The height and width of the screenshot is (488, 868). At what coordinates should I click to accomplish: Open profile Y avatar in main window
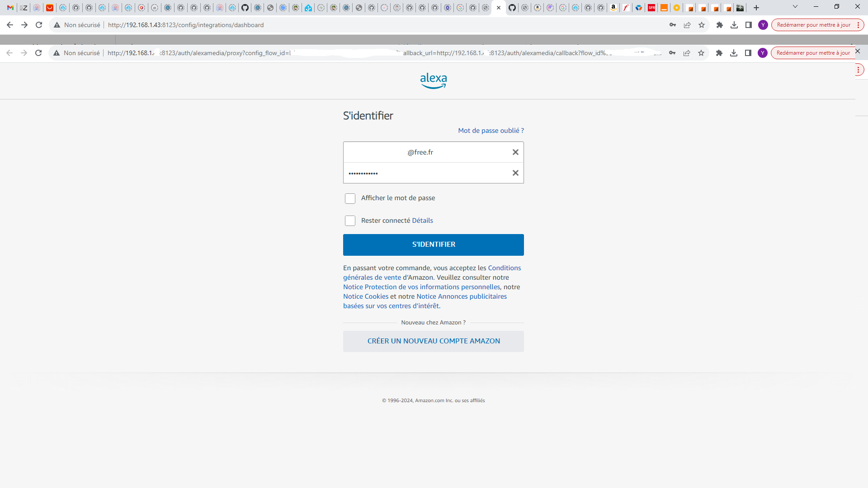pos(763,25)
